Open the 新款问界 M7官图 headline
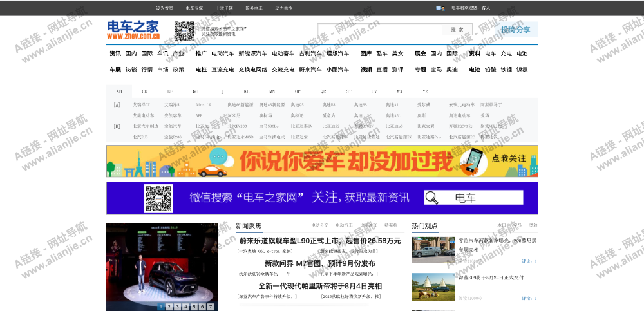 pos(320,263)
